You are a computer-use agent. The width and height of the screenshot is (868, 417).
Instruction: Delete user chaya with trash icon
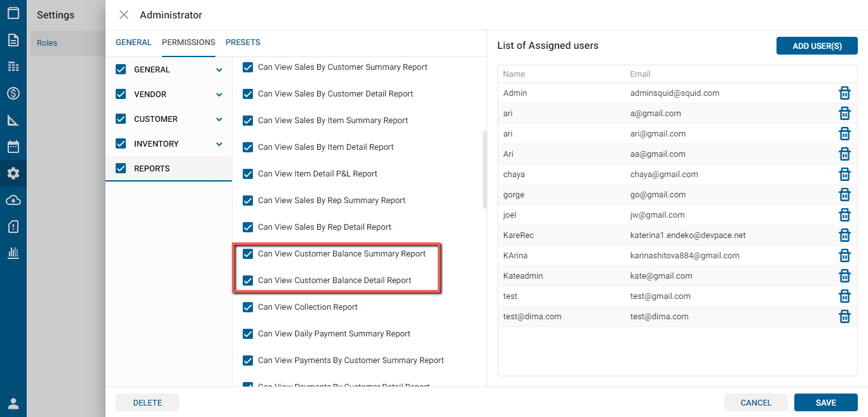(x=844, y=175)
